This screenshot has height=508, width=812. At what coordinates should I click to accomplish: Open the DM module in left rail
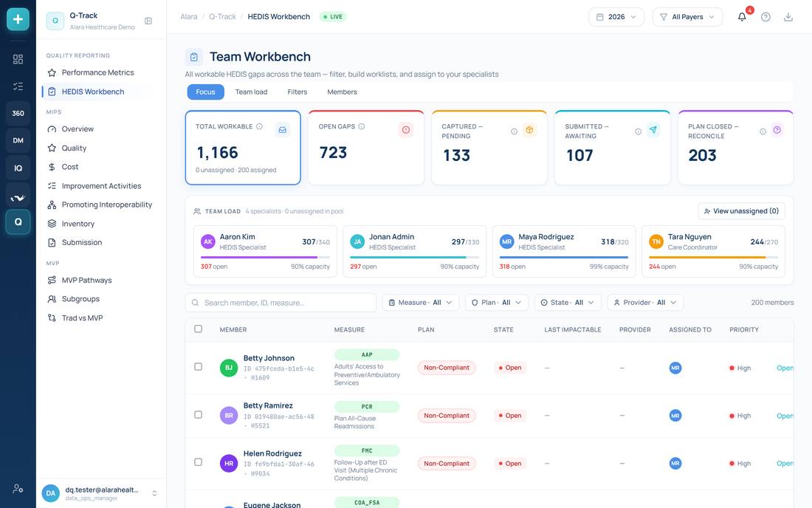click(18, 140)
